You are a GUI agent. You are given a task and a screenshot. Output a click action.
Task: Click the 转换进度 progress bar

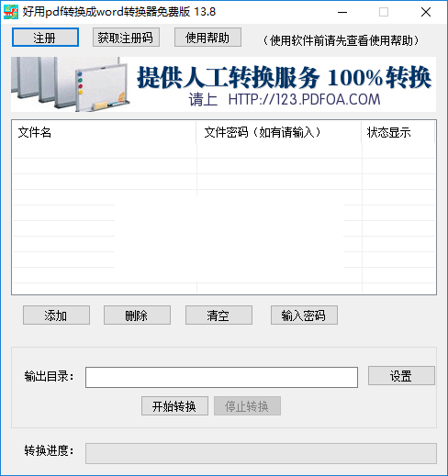pos(261,453)
